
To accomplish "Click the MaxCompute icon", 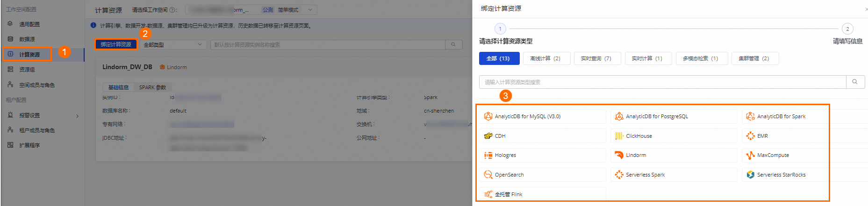I will pyautogui.click(x=750, y=155).
